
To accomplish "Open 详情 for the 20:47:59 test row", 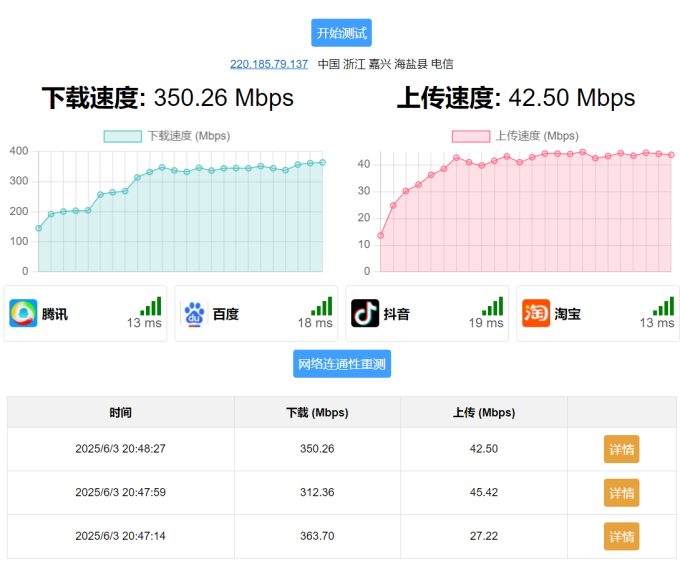I will (x=621, y=493).
